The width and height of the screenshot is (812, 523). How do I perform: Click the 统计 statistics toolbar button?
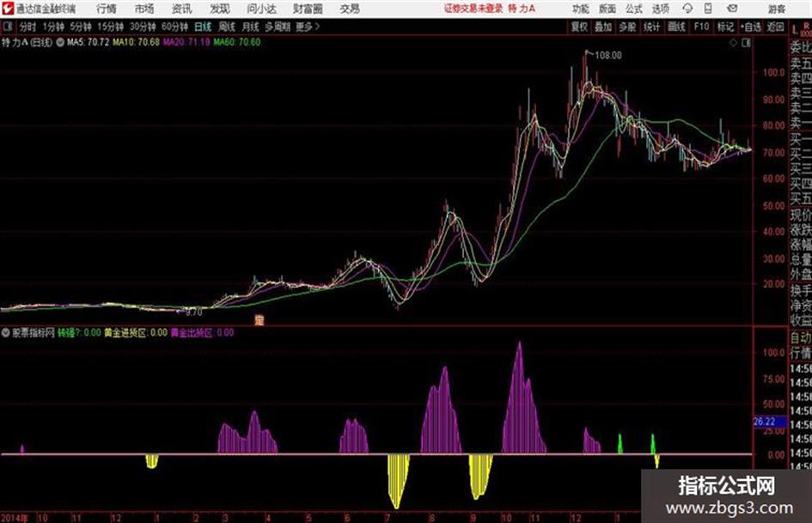[651, 27]
